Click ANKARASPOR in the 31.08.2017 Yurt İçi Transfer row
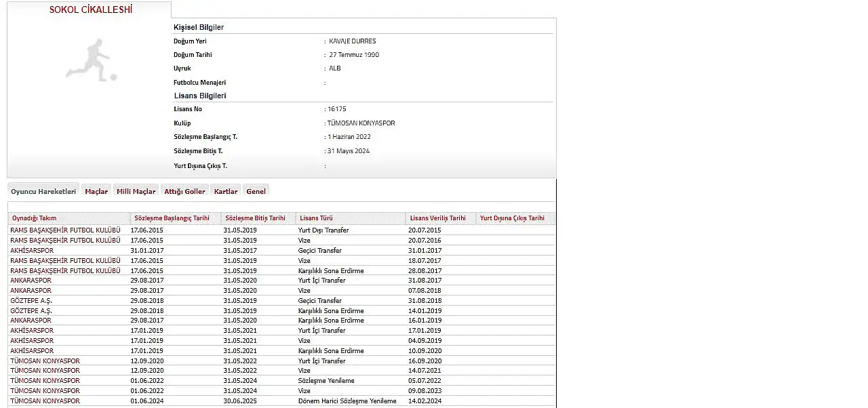This screenshot has width=868, height=408. (31, 281)
